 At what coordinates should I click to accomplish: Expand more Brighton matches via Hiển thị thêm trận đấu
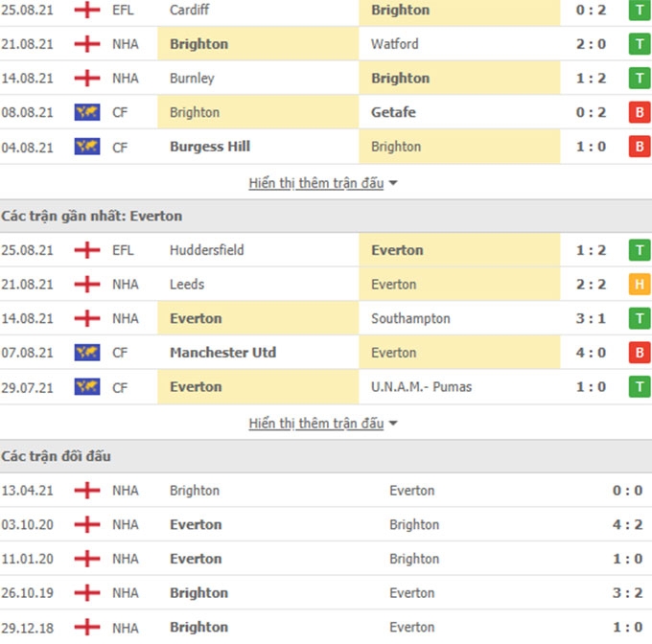316,183
